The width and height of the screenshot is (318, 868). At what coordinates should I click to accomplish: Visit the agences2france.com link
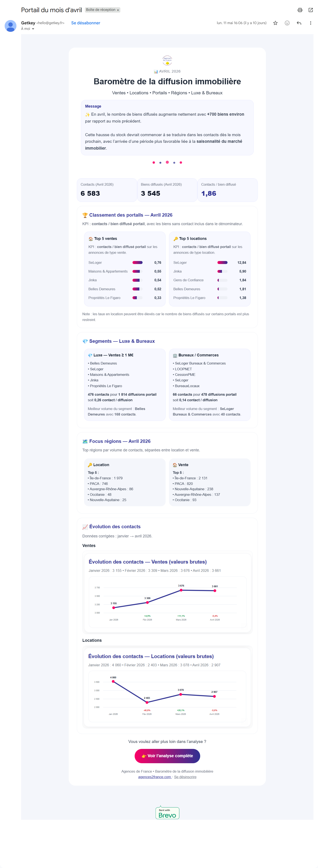click(x=155, y=777)
